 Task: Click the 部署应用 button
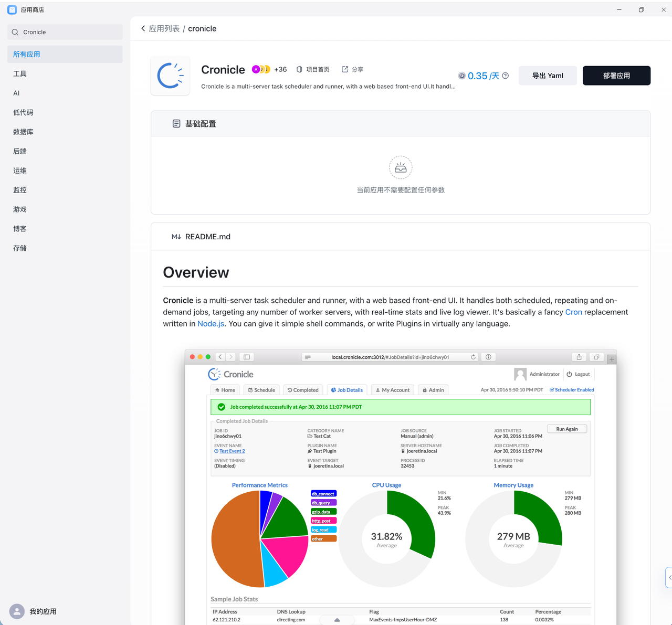616,76
